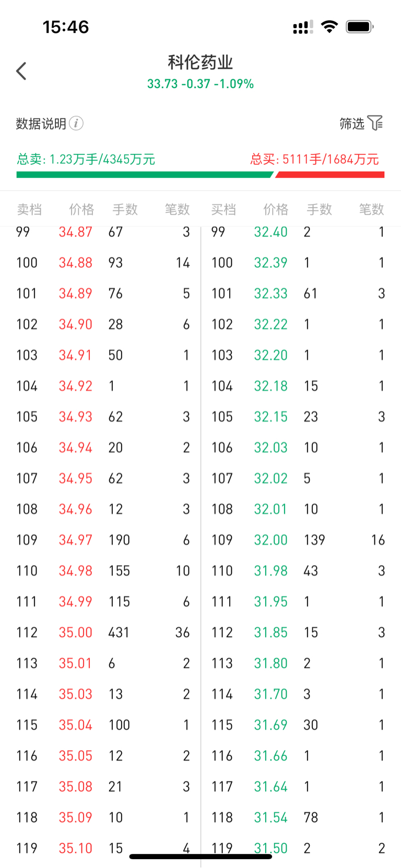Viewport: 401px width, 868px height.
Task: Tap the battery status icon
Action: pos(359,27)
